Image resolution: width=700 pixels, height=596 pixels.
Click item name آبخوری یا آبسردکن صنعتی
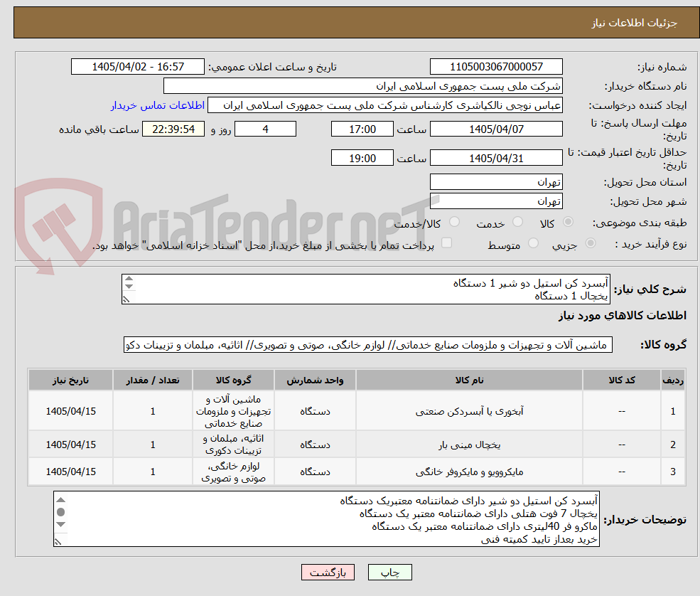(469, 412)
